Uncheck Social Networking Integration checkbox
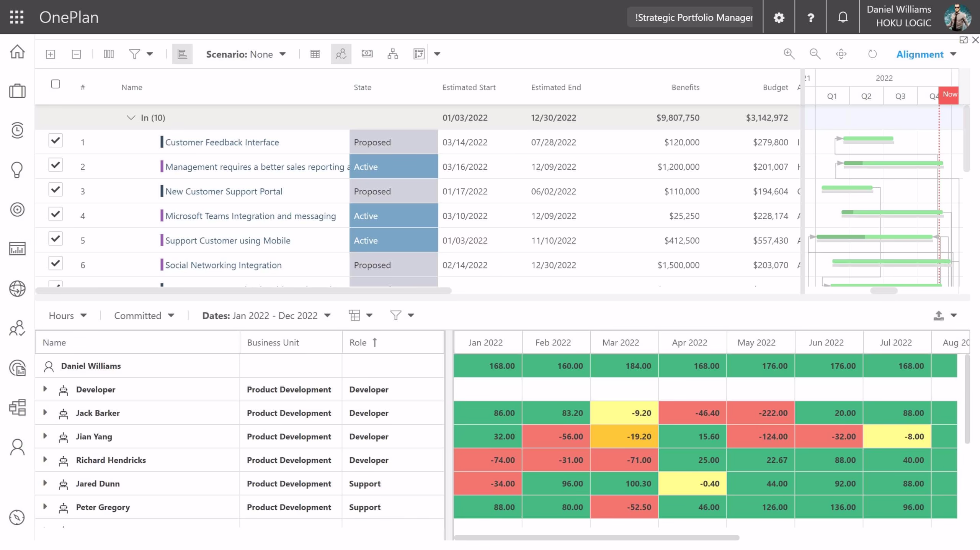Image resolution: width=980 pixels, height=550 pixels. pyautogui.click(x=56, y=263)
